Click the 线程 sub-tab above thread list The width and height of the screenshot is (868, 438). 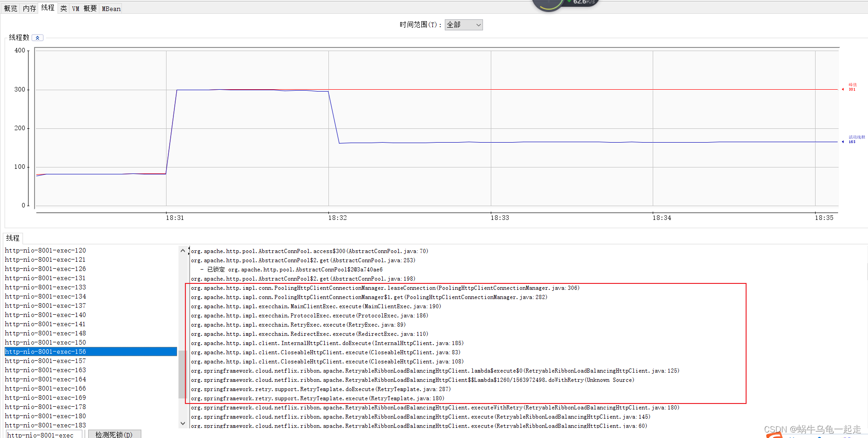click(13, 238)
